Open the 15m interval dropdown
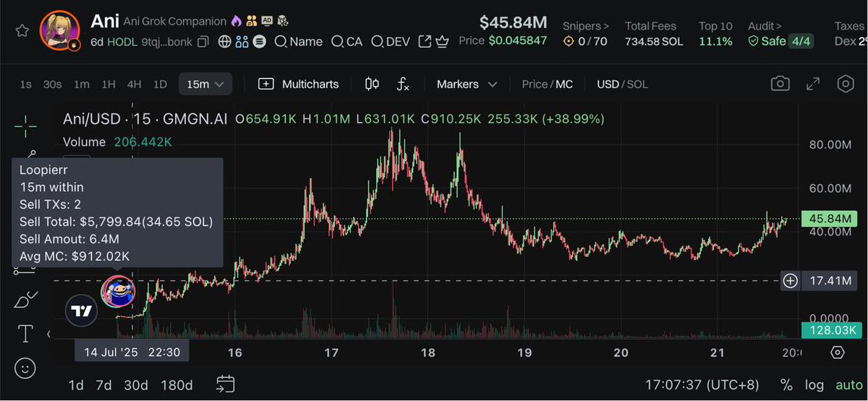Viewport: 868px width, 401px height. coord(205,85)
